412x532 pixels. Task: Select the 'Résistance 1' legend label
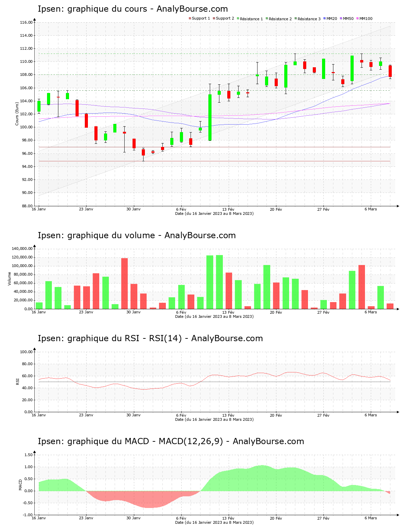pos(251,19)
